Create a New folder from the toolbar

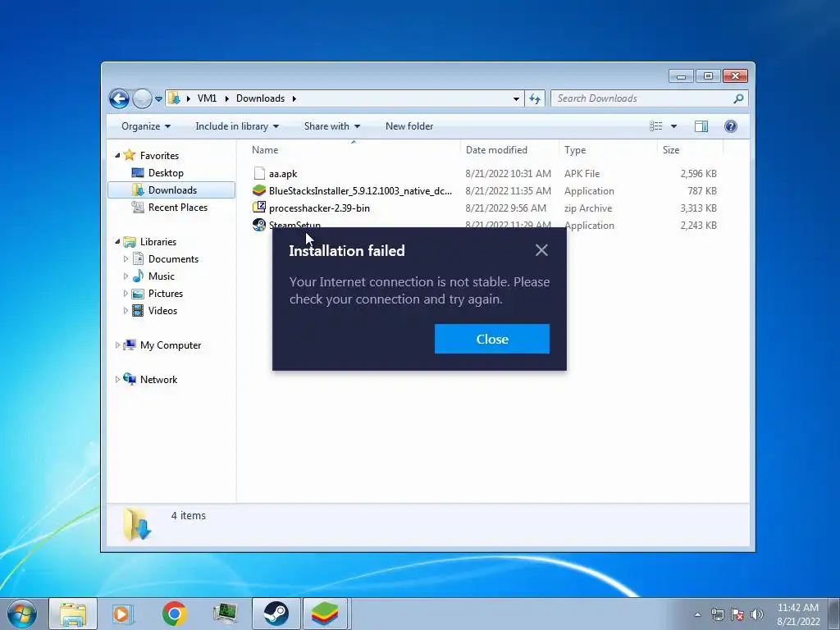point(409,126)
